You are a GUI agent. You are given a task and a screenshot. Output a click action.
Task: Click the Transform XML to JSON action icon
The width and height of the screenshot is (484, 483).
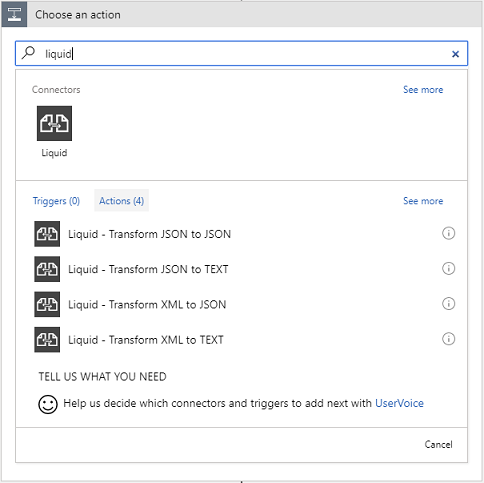click(x=47, y=304)
